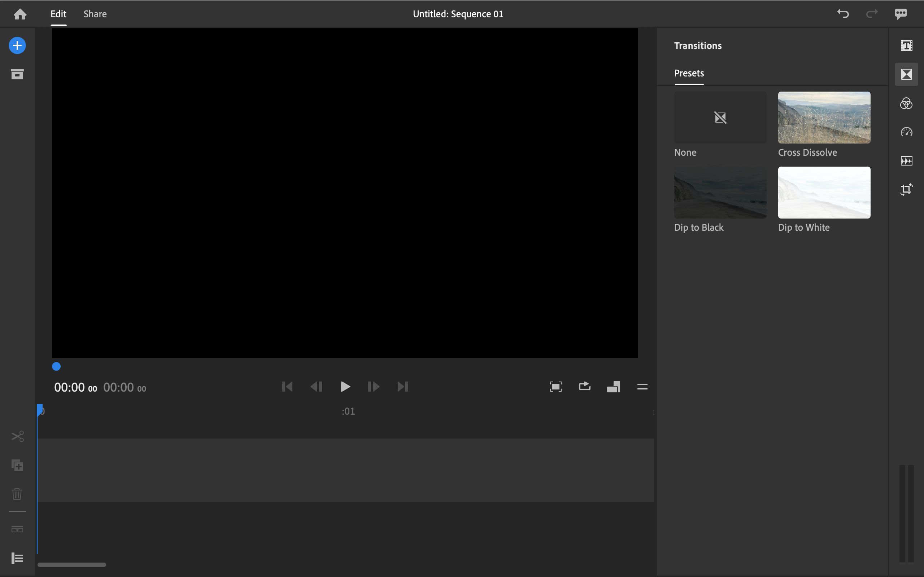924x577 pixels.
Task: Click the blue preview scrubber handle
Action: click(56, 366)
